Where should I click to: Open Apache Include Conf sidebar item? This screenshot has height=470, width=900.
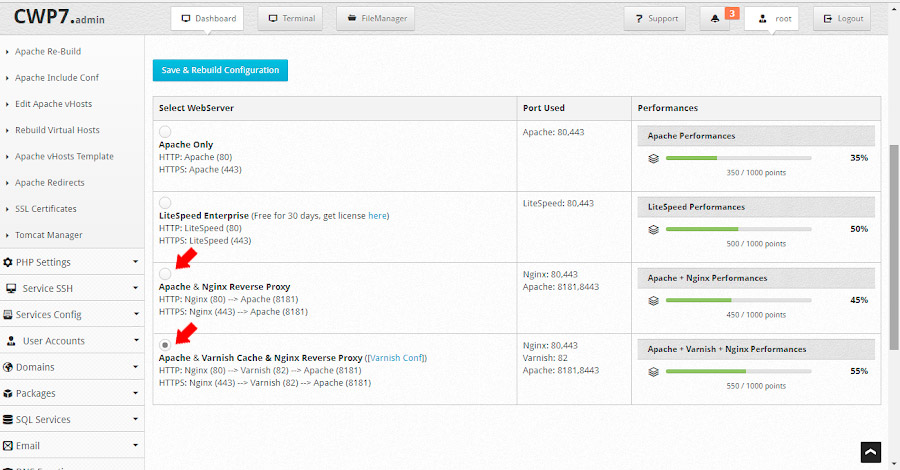click(x=57, y=77)
